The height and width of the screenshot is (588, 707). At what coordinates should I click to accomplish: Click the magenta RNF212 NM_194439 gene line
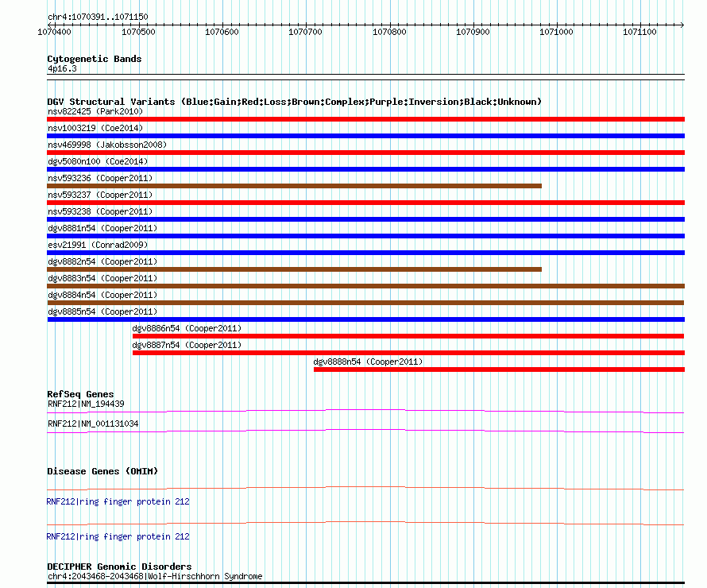(x=365, y=411)
